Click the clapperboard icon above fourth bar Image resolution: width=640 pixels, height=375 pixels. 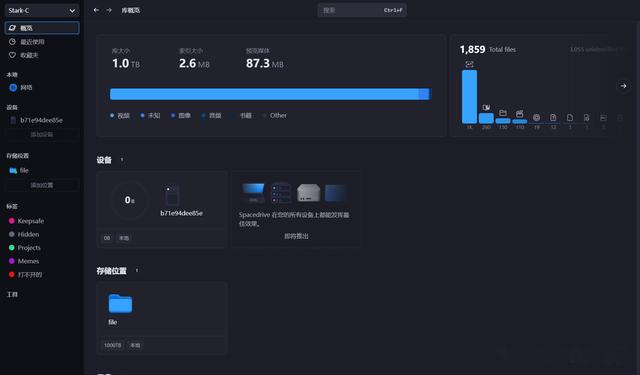click(x=520, y=114)
